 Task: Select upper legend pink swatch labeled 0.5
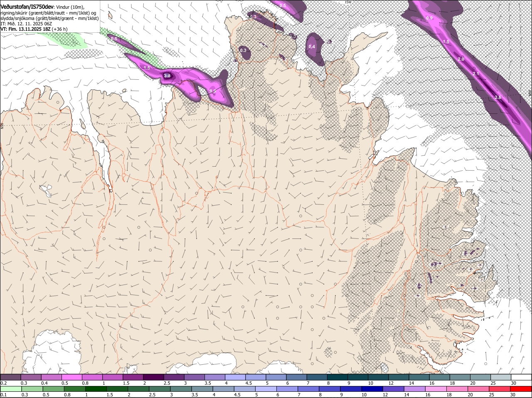(71, 377)
